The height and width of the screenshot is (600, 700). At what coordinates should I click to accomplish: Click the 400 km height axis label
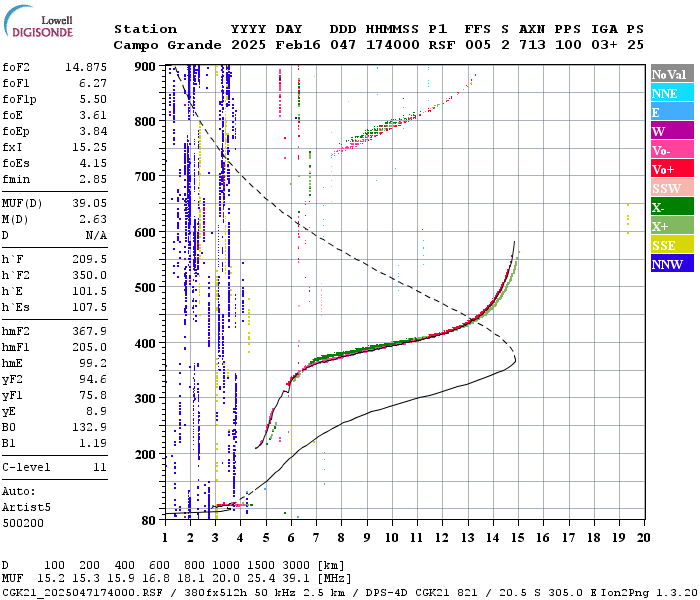[x=145, y=343]
